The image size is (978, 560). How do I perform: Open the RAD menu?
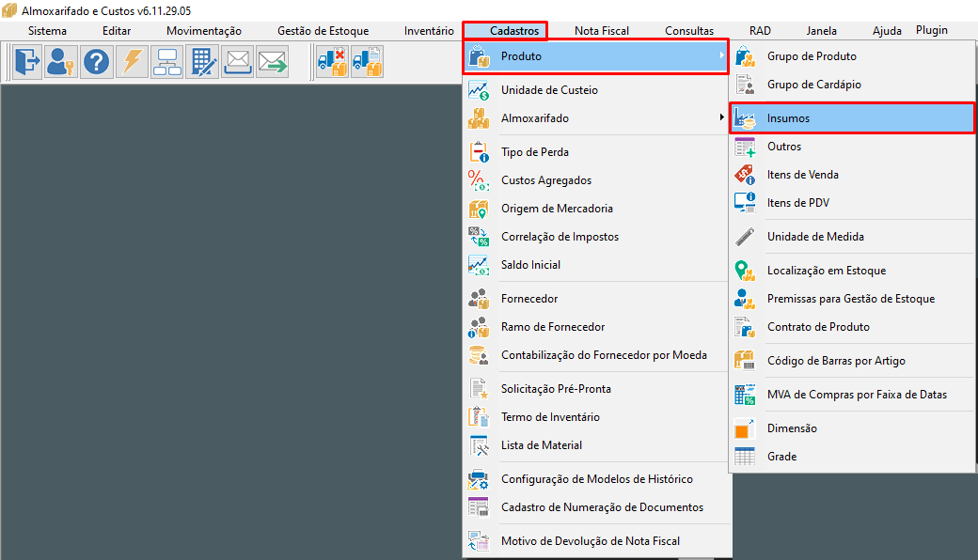coord(761,30)
